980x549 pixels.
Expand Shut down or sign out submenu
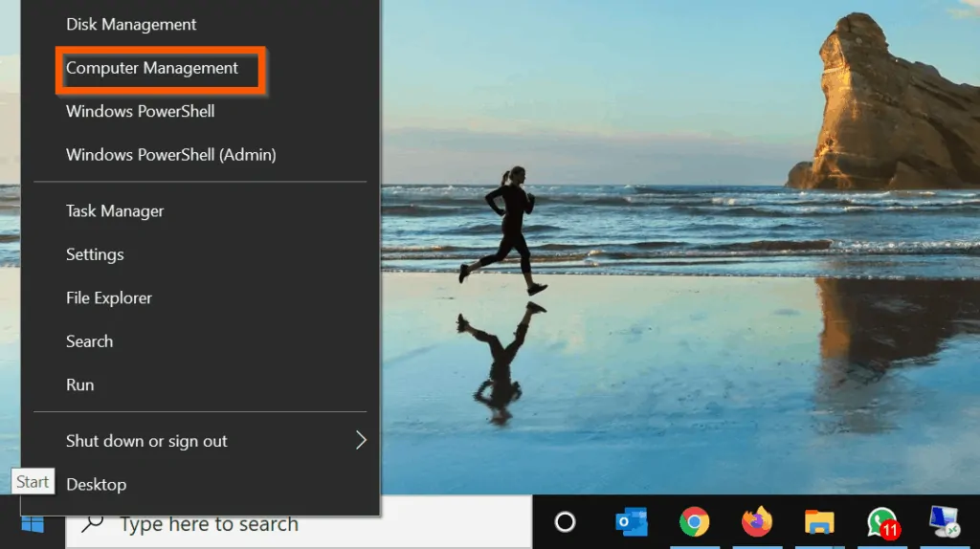click(x=200, y=441)
